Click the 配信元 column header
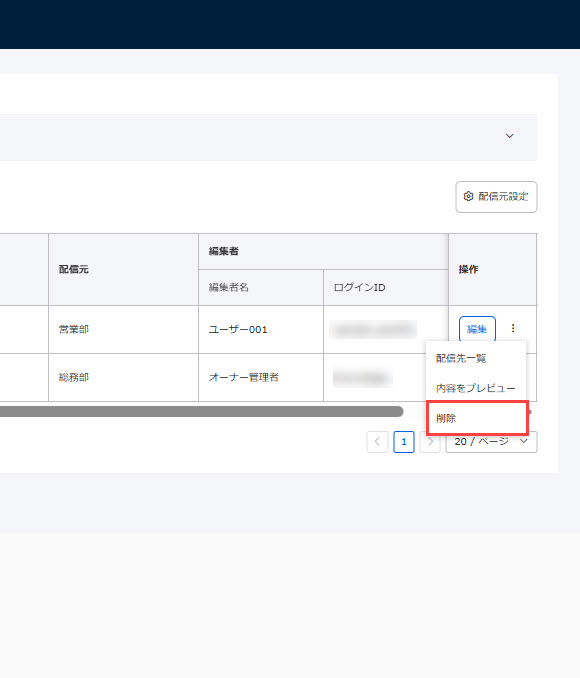Viewport: 580px width, 678px height. 123,269
